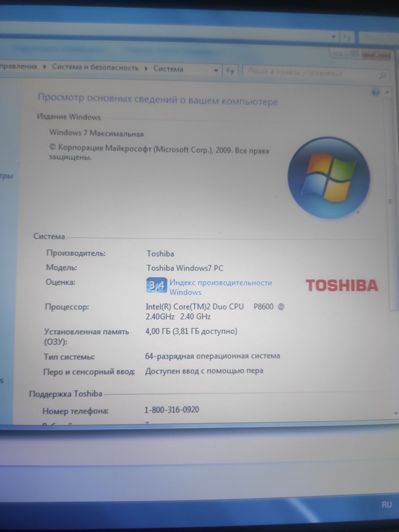This screenshot has width=399, height=532.
Task: Click Доступен ввод с помощью пера text
Action: [x=204, y=371]
